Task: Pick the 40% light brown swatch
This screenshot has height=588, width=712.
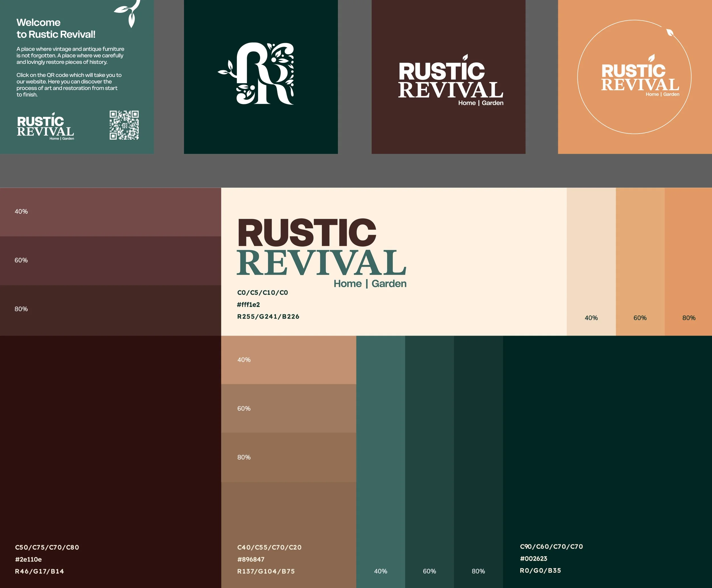Action: [289, 360]
